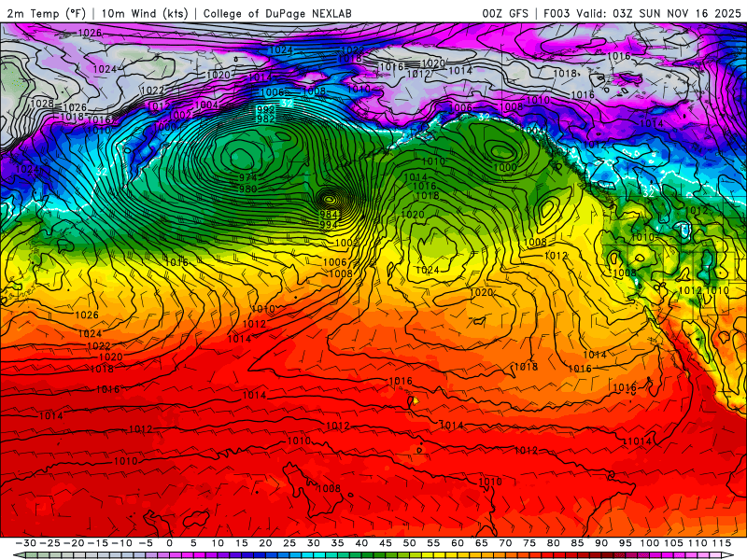Click the 'Valid: 03Z SUN NOV 16 2025' text
Image resolution: width=747 pixels, height=560 pixels.
point(659,13)
